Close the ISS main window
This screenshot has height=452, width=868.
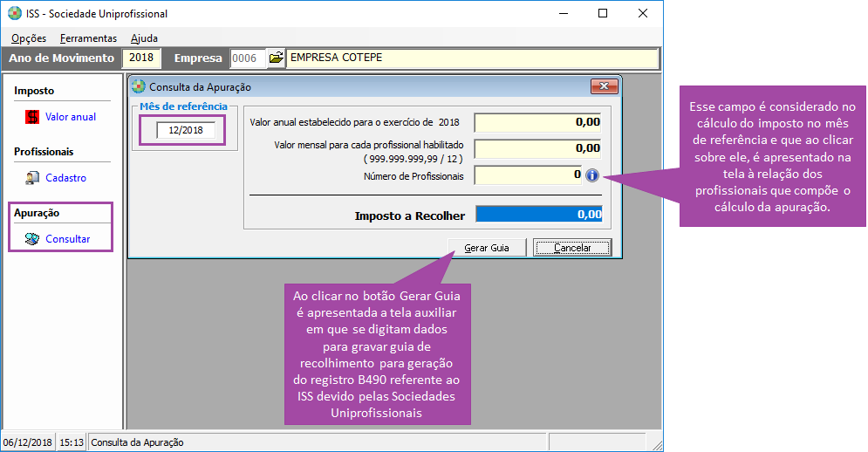pos(643,13)
